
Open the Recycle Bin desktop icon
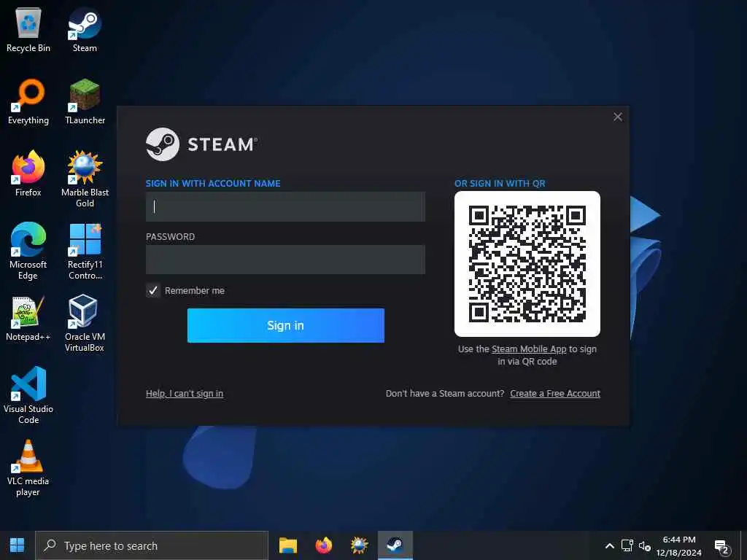[28, 30]
